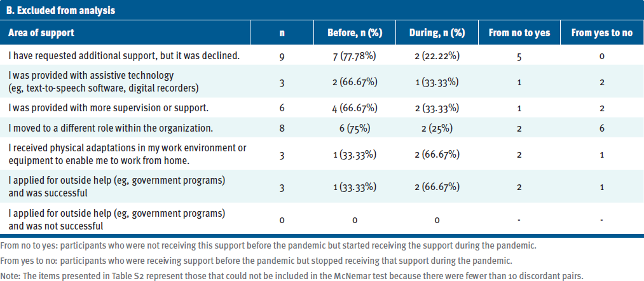Click the 'B. Excluded from analysis' title bar

point(322,11)
